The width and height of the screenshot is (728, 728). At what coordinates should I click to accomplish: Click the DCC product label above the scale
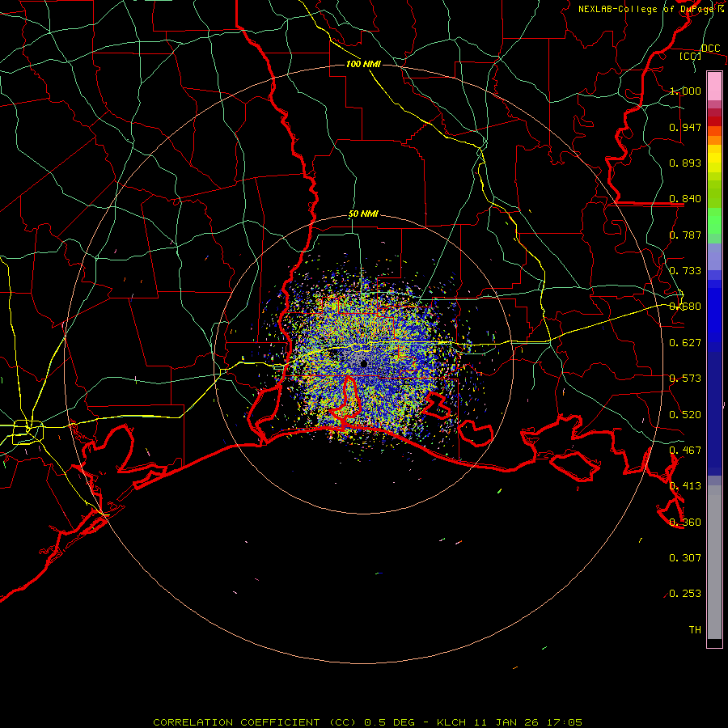pyautogui.click(x=710, y=49)
